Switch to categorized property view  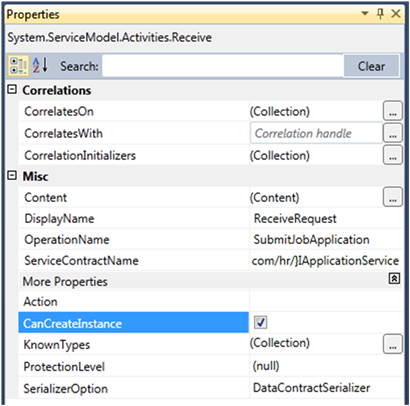[18, 66]
